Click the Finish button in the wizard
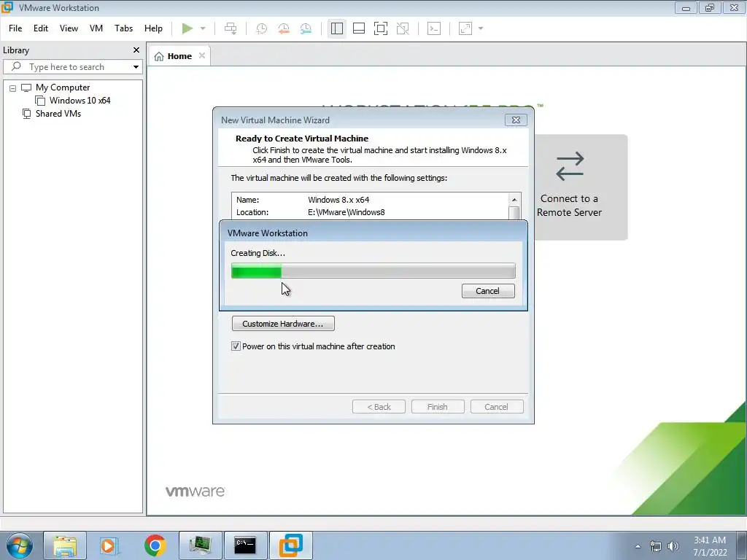Image resolution: width=747 pixels, height=560 pixels. 438,407
